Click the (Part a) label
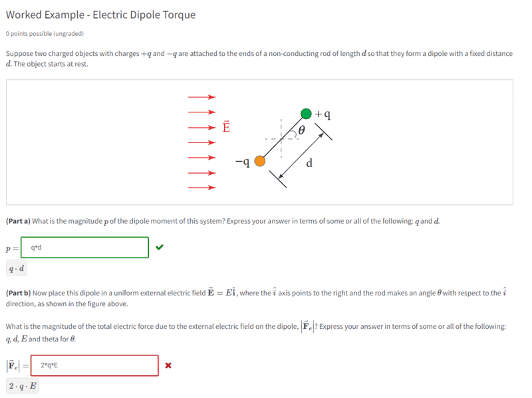Image resolution: width=532 pixels, height=398 pixels. 18,221
